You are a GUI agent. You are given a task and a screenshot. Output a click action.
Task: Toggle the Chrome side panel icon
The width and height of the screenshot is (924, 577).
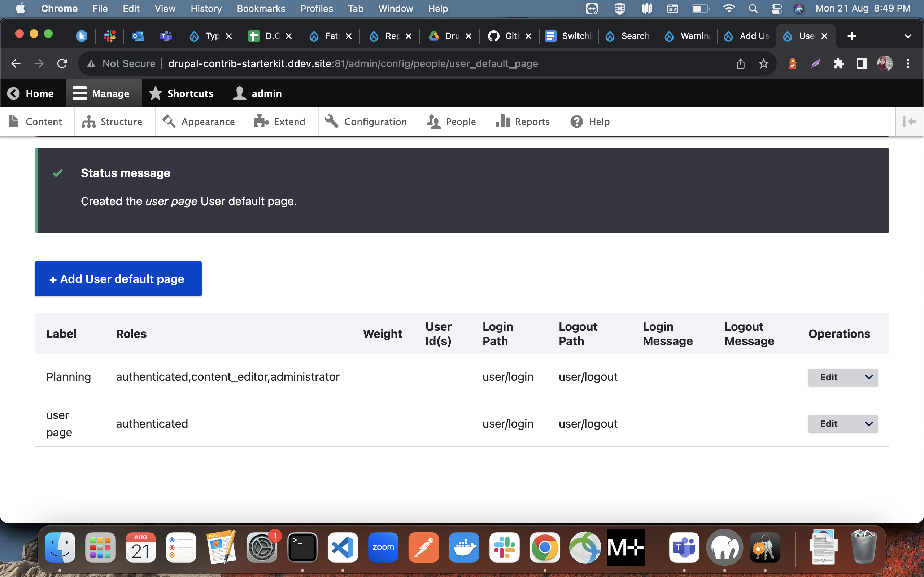coord(862,63)
